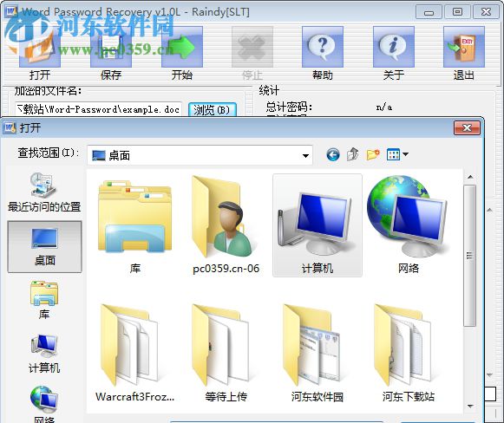The height and width of the screenshot is (423, 504).
Task: Expand the view menu dropdown arrow
Action: pyautogui.click(x=405, y=154)
